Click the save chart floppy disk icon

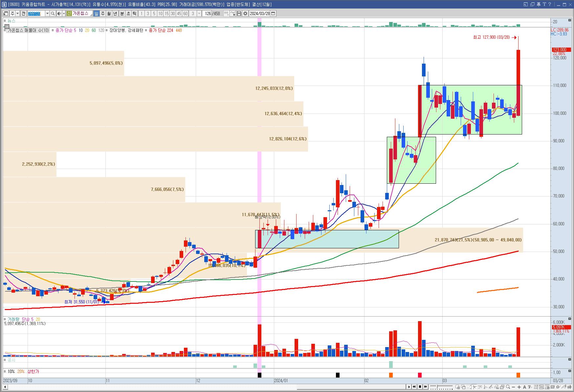pyautogui.click(x=239, y=13)
